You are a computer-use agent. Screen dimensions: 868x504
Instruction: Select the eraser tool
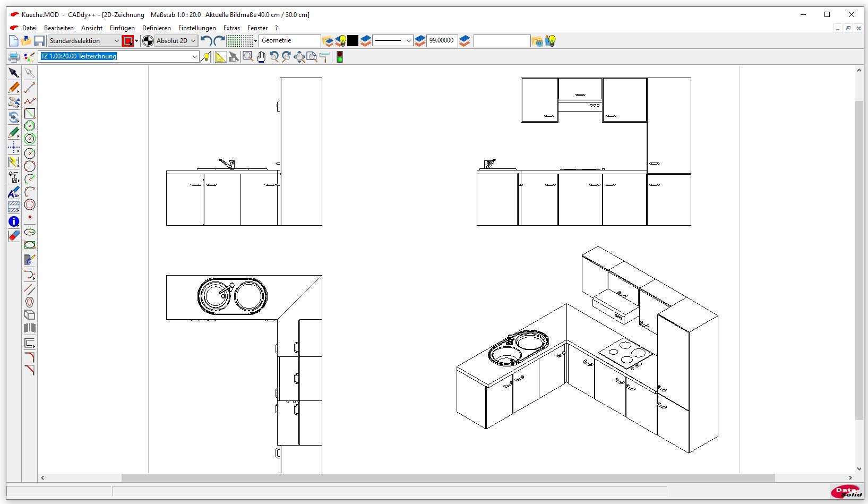pyautogui.click(x=14, y=236)
